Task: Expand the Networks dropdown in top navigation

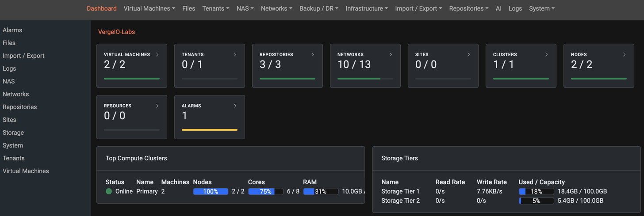Action: click(276, 8)
